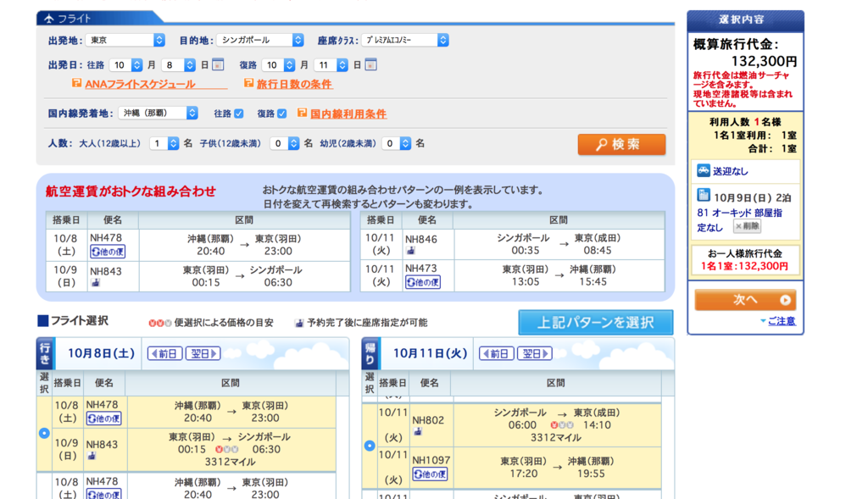The image size is (868, 499).
Task: Click price dots in the 便選択 legend
Action: click(160, 323)
